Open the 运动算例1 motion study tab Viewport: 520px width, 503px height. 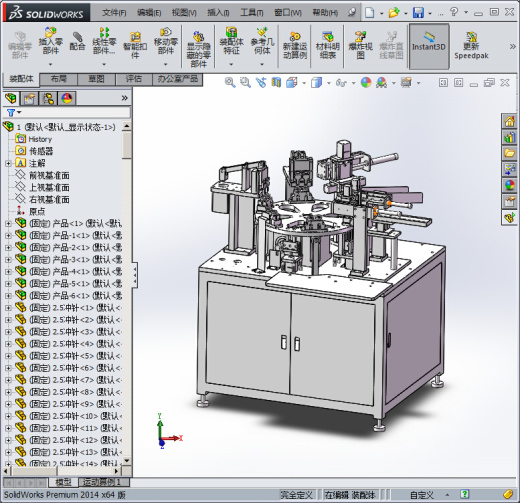click(x=104, y=482)
